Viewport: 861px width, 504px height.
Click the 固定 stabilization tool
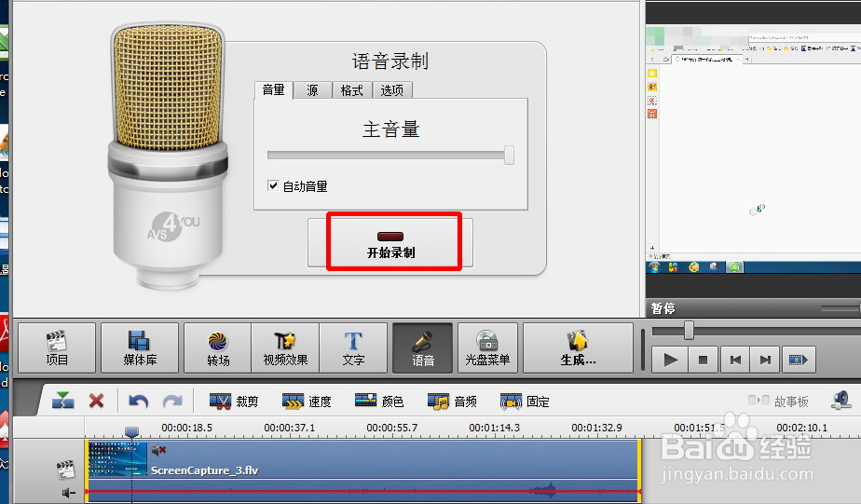pos(525,402)
